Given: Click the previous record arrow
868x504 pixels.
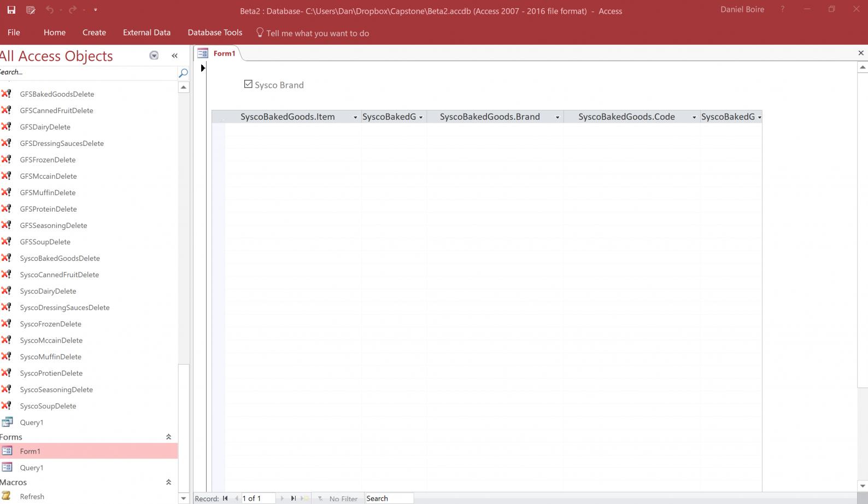Looking at the screenshot, I should (x=236, y=498).
